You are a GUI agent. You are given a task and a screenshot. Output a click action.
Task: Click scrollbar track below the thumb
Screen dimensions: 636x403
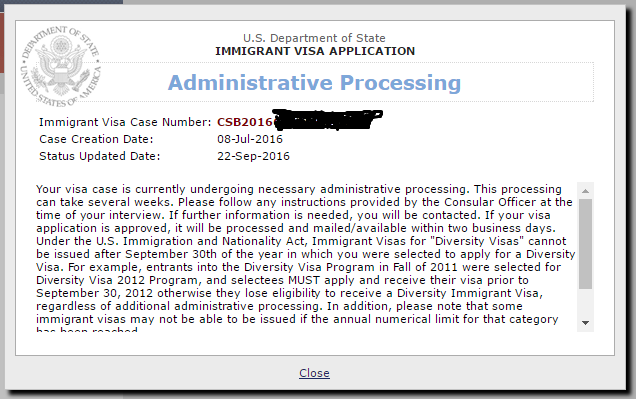coord(585,302)
